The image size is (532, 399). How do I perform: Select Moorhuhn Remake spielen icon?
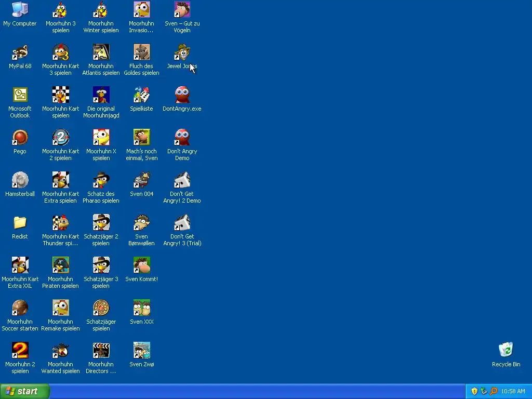pos(60,308)
